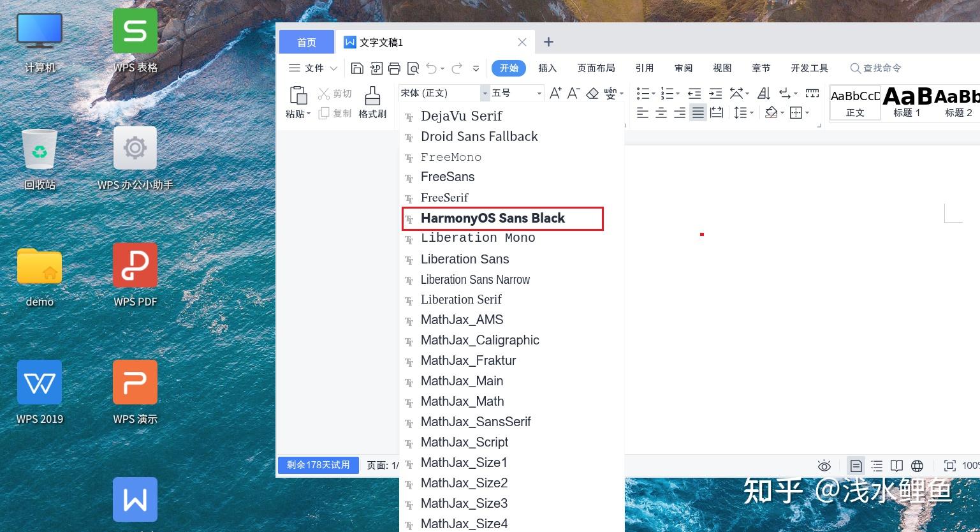
Task: Click the Print icon
Action: tap(394, 68)
